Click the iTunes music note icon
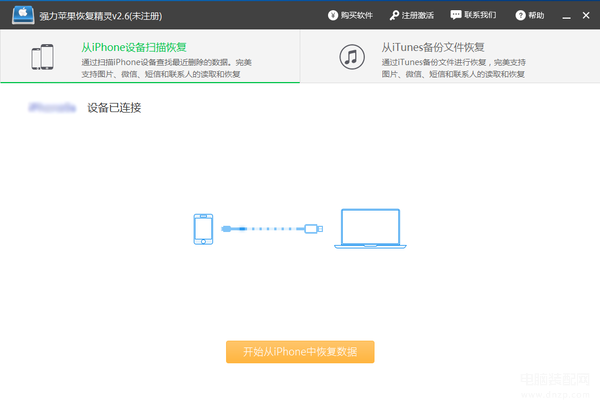 [352, 57]
